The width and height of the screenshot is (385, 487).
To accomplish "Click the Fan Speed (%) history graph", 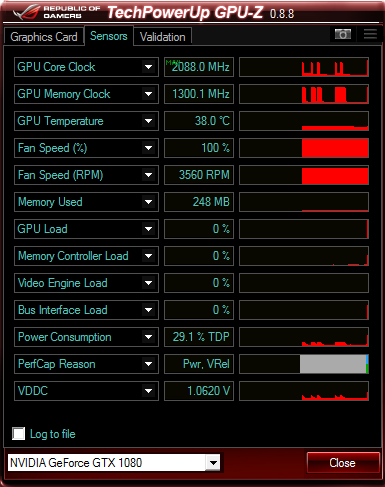I will pos(304,148).
